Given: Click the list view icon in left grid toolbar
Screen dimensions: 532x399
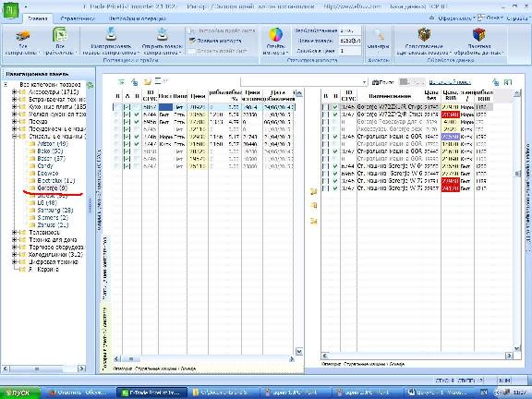Looking at the screenshot, I should click(159, 81).
